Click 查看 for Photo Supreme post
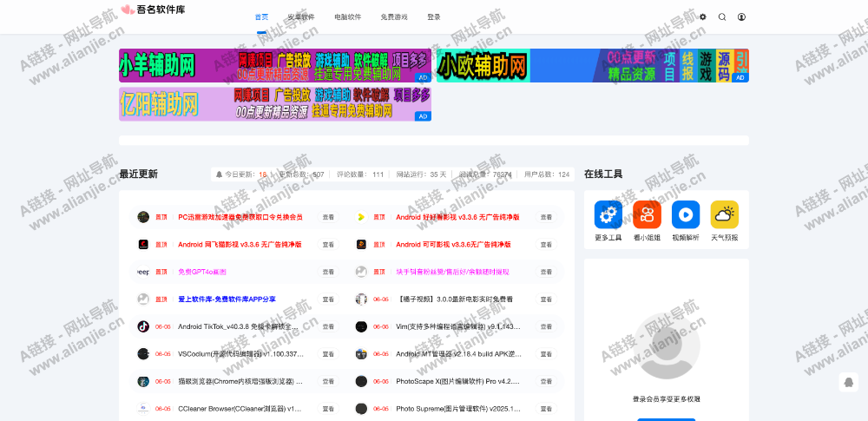The image size is (868, 421). pos(546,409)
